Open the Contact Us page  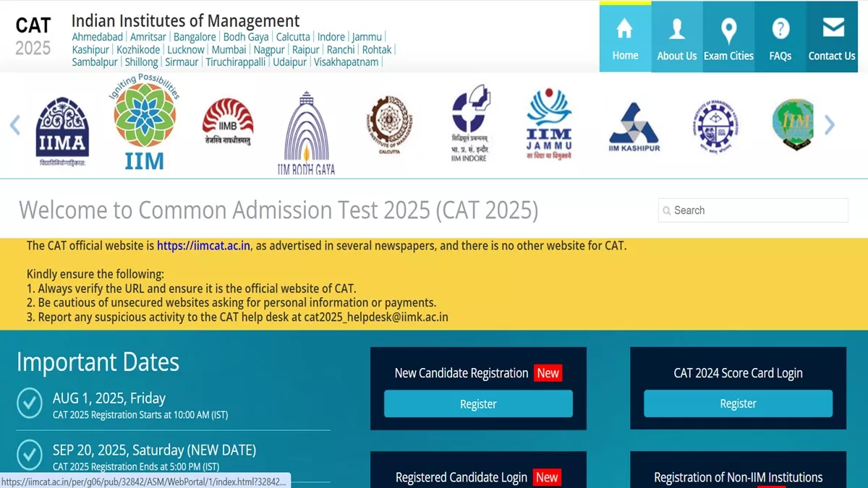coord(832,38)
